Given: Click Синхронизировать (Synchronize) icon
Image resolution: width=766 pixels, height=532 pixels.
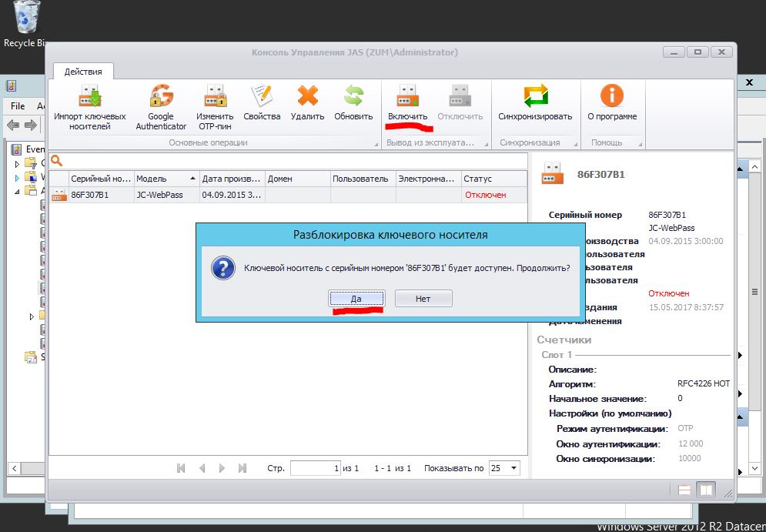Looking at the screenshot, I should point(535,95).
